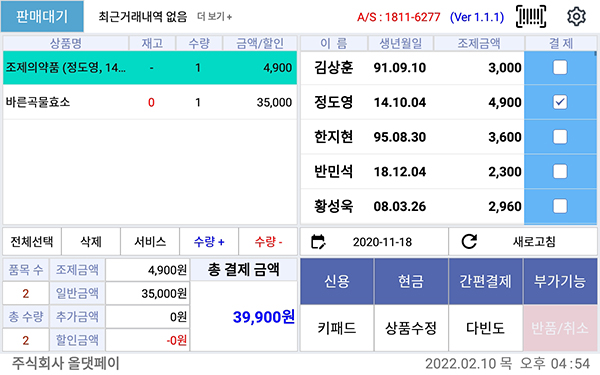Click the 전체선택 button
The image size is (600, 375).
32,241
